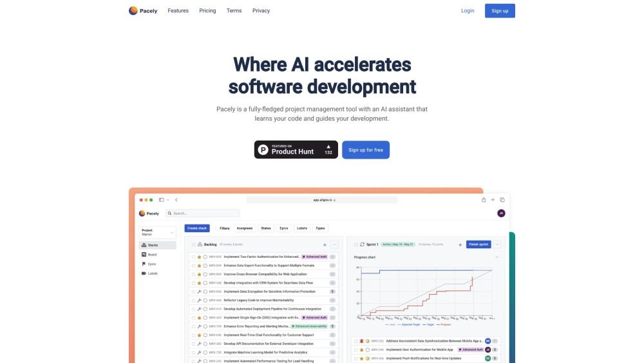Open the Pricing page from navigation
The image size is (644, 363).
click(x=207, y=11)
